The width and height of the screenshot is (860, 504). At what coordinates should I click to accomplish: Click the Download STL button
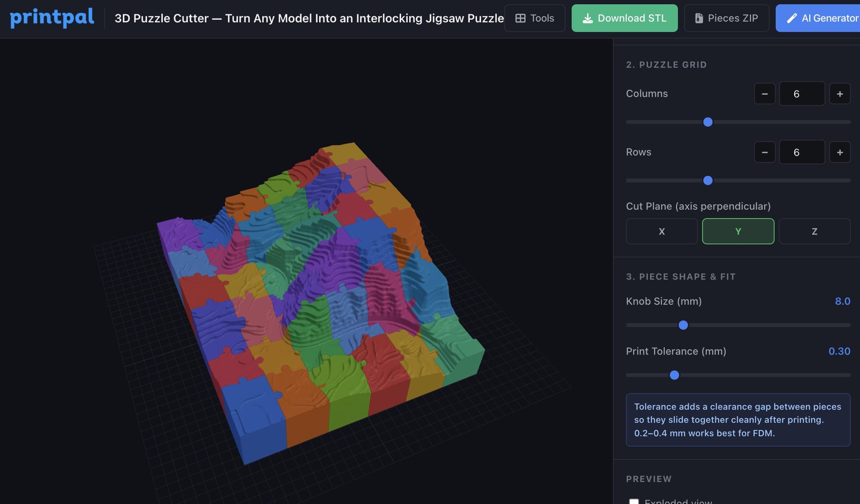coord(624,18)
